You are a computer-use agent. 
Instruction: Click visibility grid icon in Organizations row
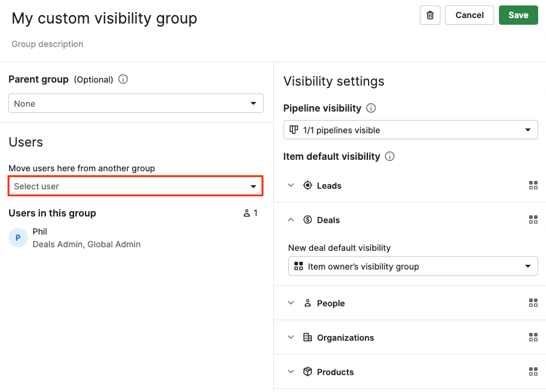[533, 338]
